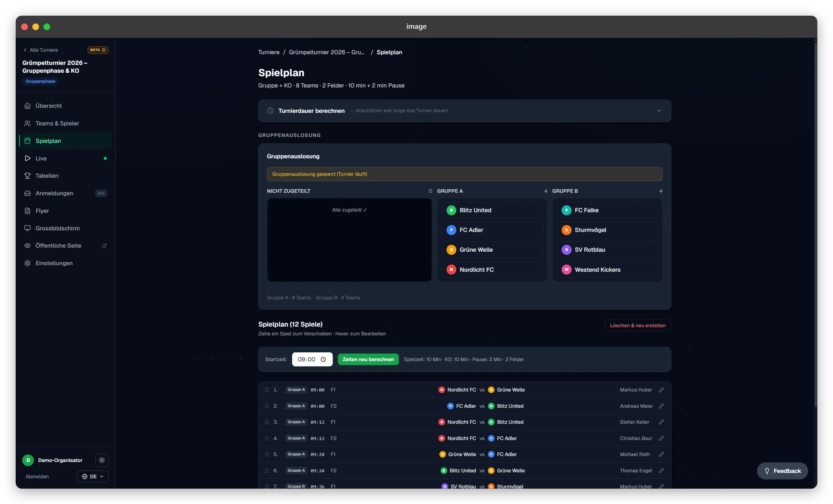Click the Blitz United team avatar in Gruppe A
Viewport: 833px width, 504px height.
pyautogui.click(x=451, y=210)
